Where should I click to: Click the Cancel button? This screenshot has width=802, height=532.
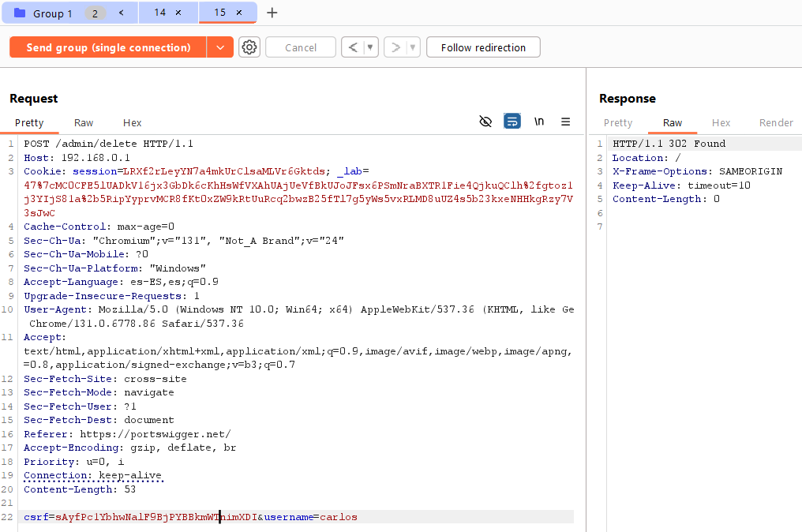tap(301, 47)
